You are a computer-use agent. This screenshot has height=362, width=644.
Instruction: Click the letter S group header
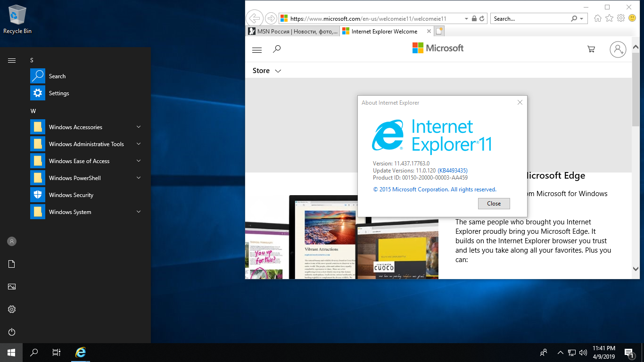click(x=32, y=60)
